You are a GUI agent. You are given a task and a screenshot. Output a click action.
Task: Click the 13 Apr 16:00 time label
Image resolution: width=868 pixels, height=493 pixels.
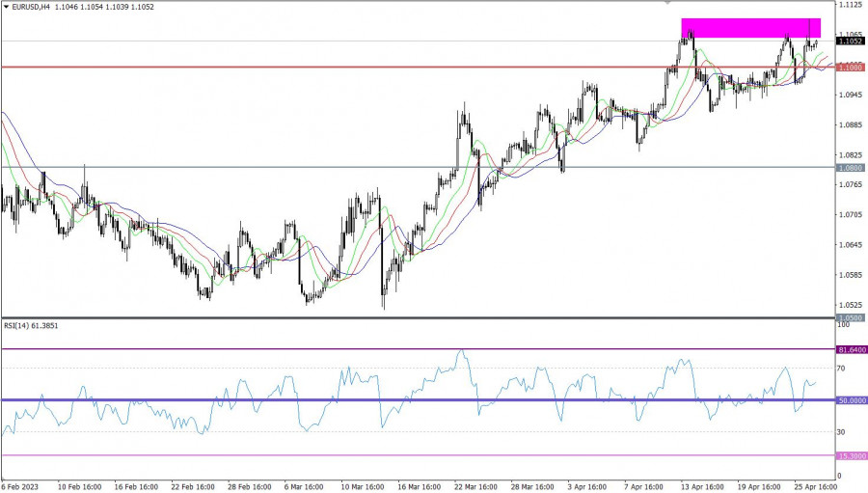(x=702, y=487)
